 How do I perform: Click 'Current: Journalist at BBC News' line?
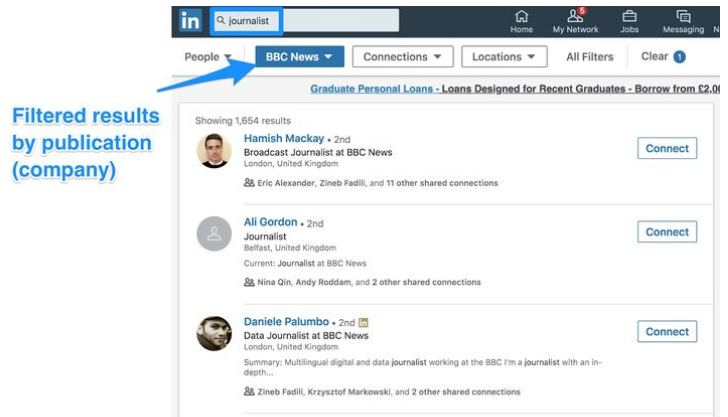click(305, 263)
